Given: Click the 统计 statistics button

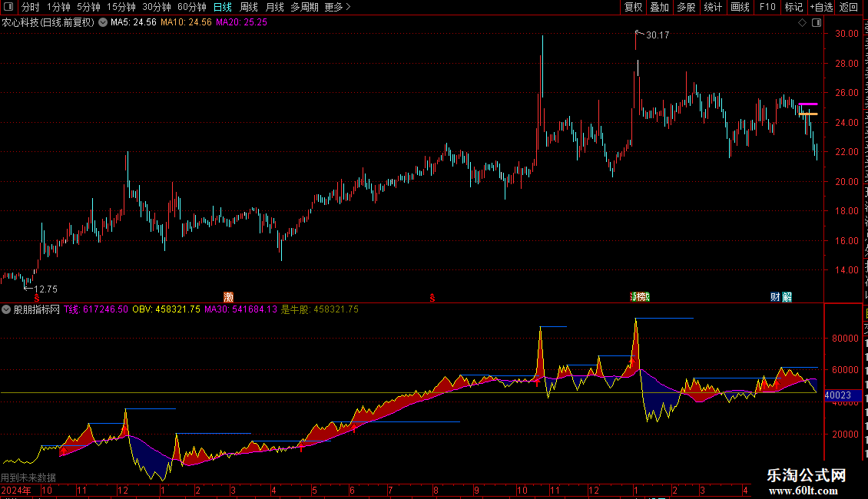Looking at the screenshot, I should pos(712,7).
